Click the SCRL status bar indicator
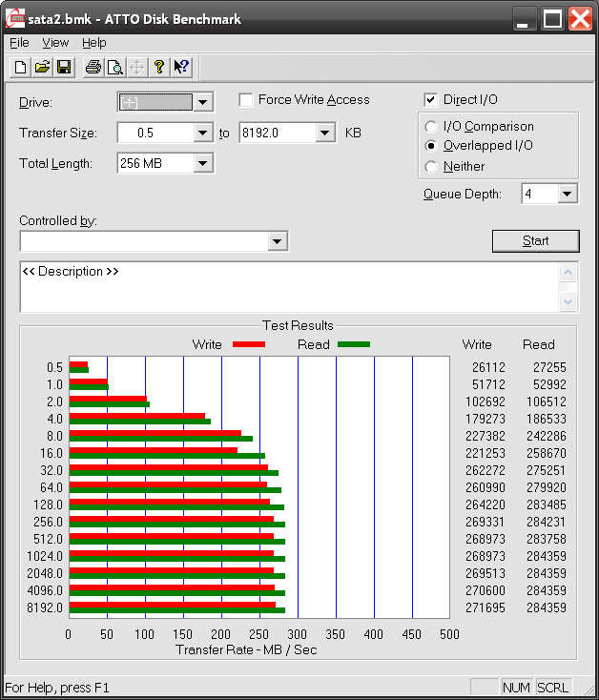 (x=552, y=688)
